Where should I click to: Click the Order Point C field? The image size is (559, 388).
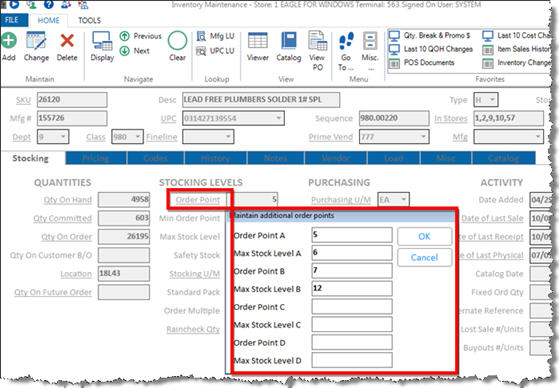[x=352, y=307]
